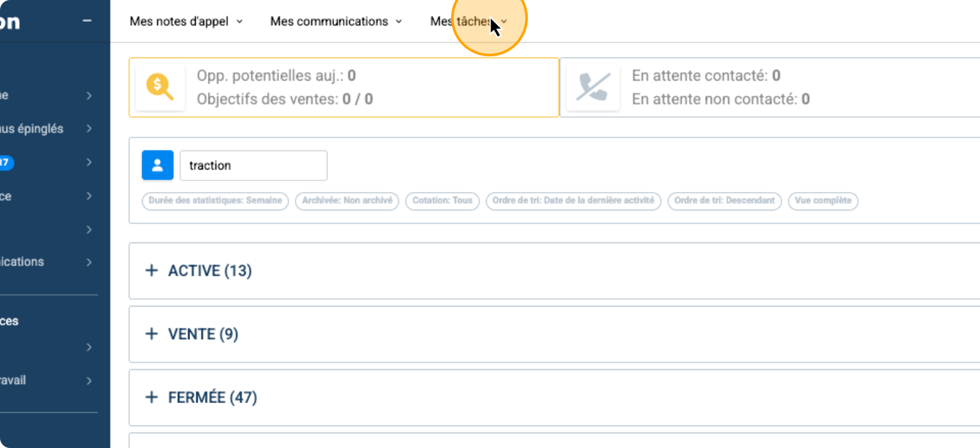
Task: Click the dollar magnifier opportunities icon
Action: point(160,87)
